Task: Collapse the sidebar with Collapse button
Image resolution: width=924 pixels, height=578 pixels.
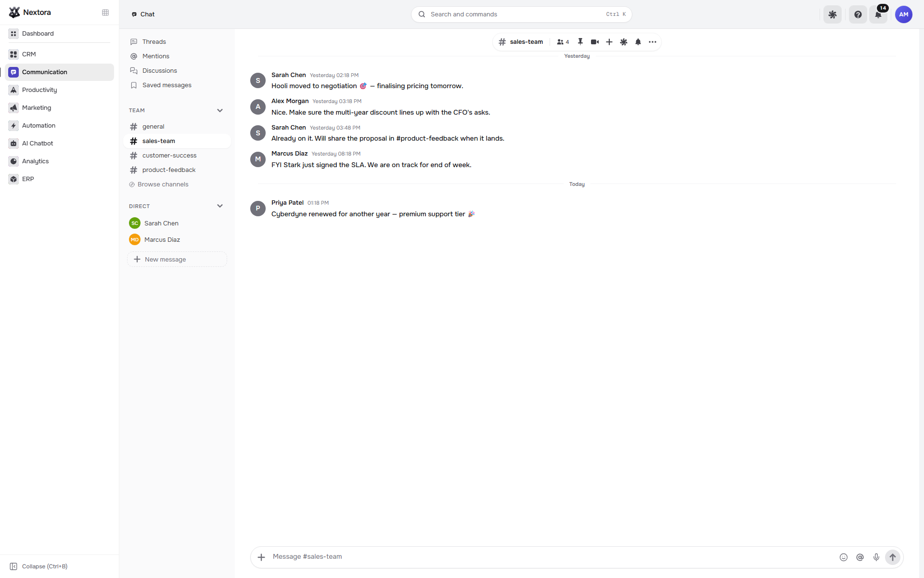Action: pyautogui.click(x=39, y=566)
